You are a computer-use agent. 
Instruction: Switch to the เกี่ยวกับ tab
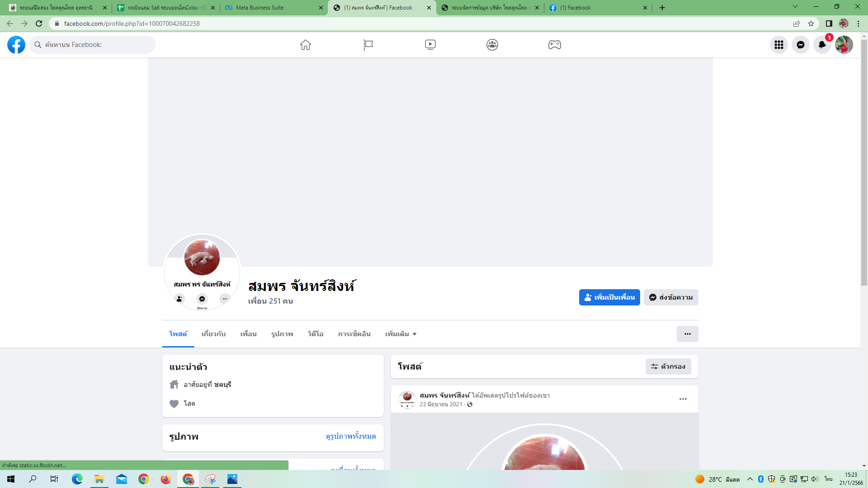[213, 334]
